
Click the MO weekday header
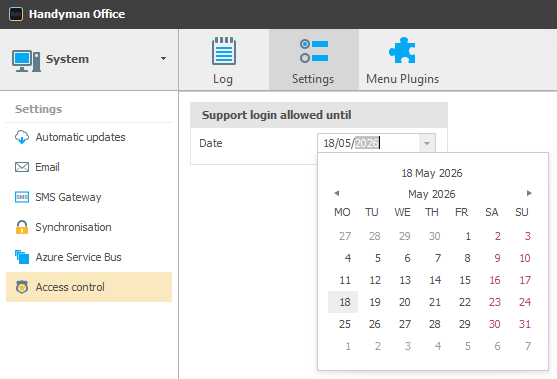click(342, 212)
